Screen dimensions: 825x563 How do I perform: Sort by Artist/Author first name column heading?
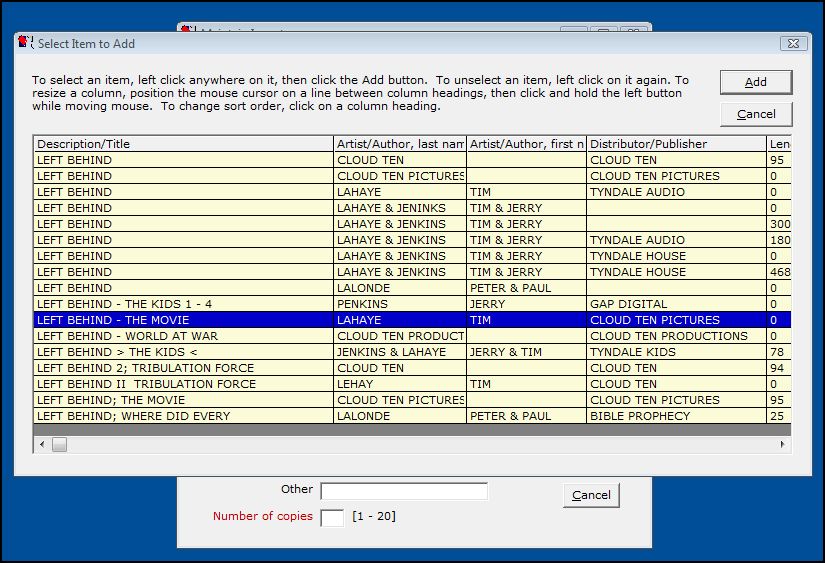(x=526, y=144)
